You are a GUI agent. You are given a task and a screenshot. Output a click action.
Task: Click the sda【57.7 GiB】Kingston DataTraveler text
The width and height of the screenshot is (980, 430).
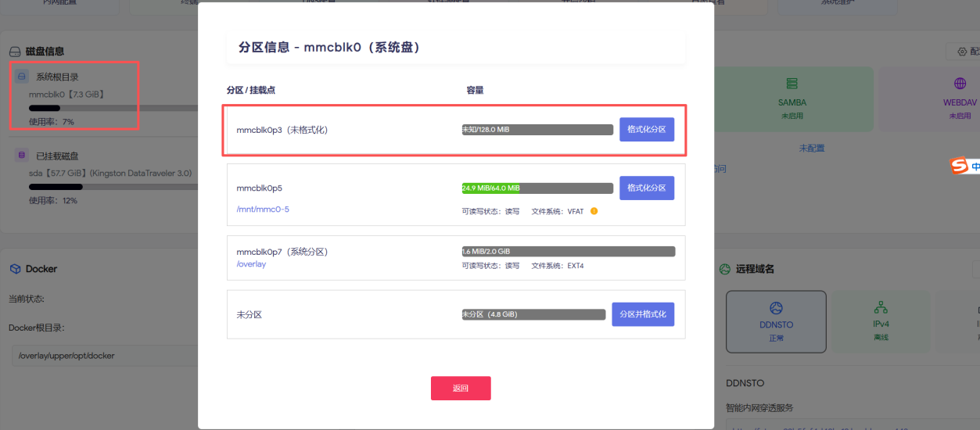(x=110, y=173)
